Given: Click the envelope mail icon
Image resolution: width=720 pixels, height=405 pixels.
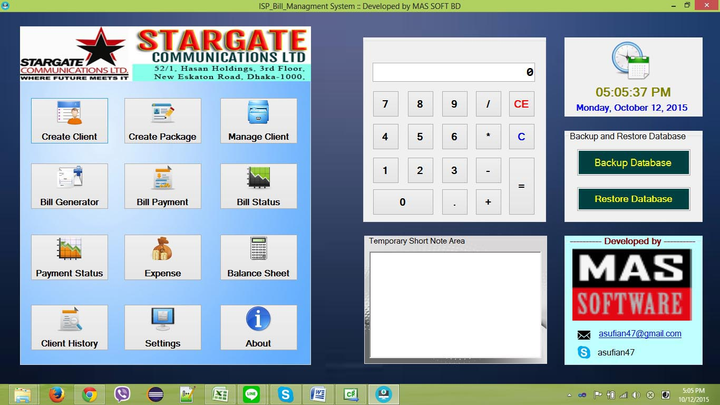Looking at the screenshot, I should click(x=584, y=335).
